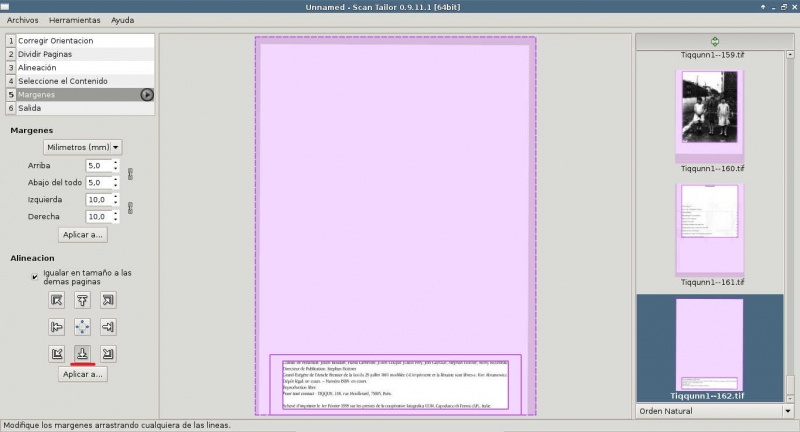
Task: Toggle 'Igualar en tamaño' checkbox
Action: tap(36, 277)
